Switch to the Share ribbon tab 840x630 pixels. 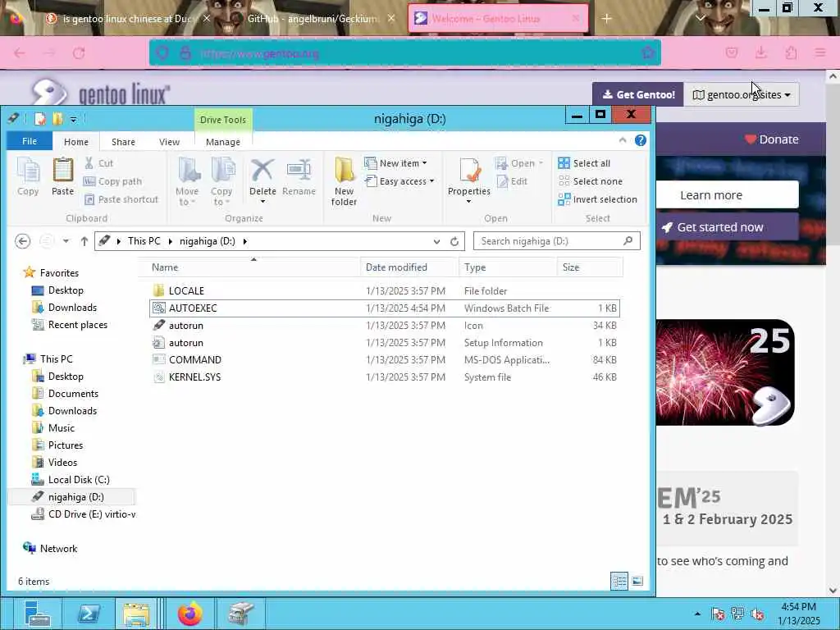click(x=123, y=141)
